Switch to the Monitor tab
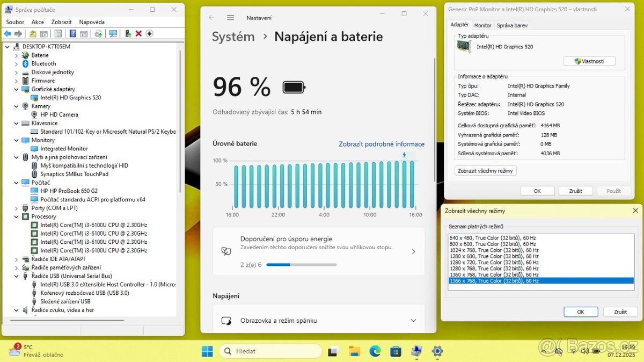The image size is (644, 362). coord(482,25)
